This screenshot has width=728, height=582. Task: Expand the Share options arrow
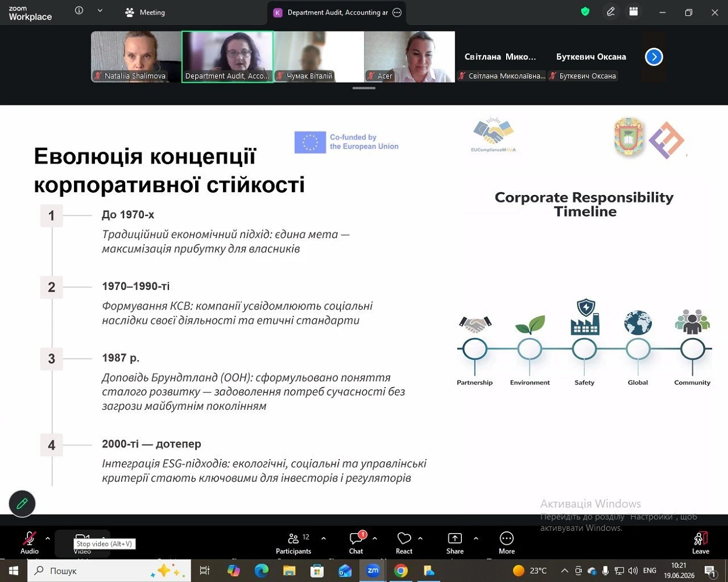tap(476, 538)
